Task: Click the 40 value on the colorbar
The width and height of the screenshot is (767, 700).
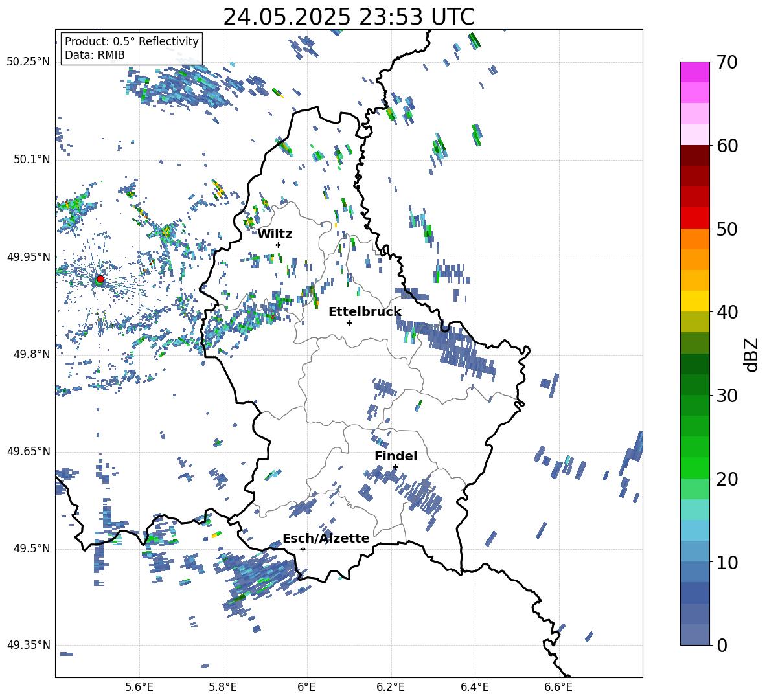Action: [x=726, y=312]
